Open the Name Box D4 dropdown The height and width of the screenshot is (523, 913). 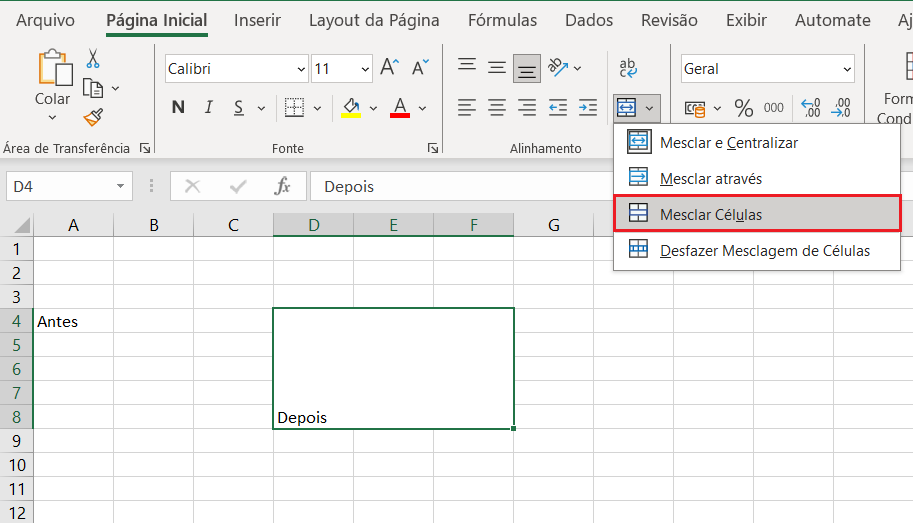coord(120,186)
